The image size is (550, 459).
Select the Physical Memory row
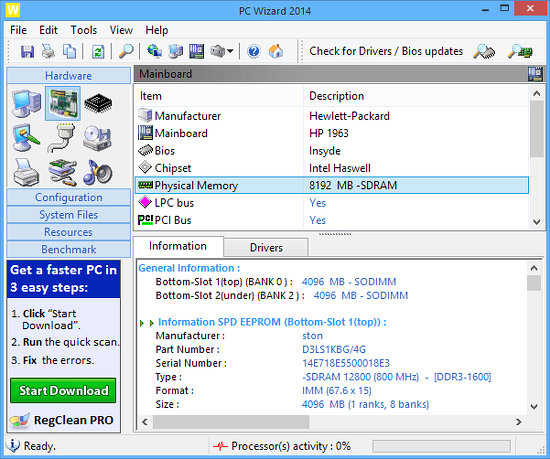tap(331, 185)
